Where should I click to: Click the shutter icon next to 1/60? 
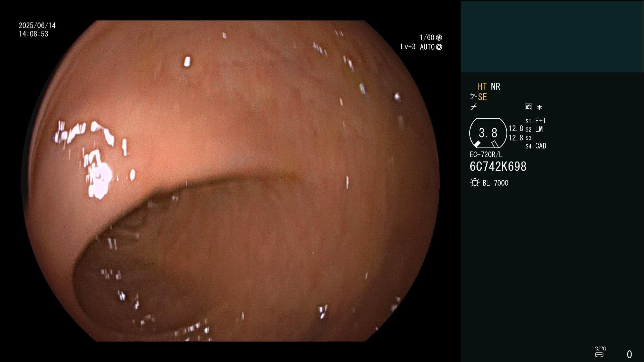coord(439,38)
